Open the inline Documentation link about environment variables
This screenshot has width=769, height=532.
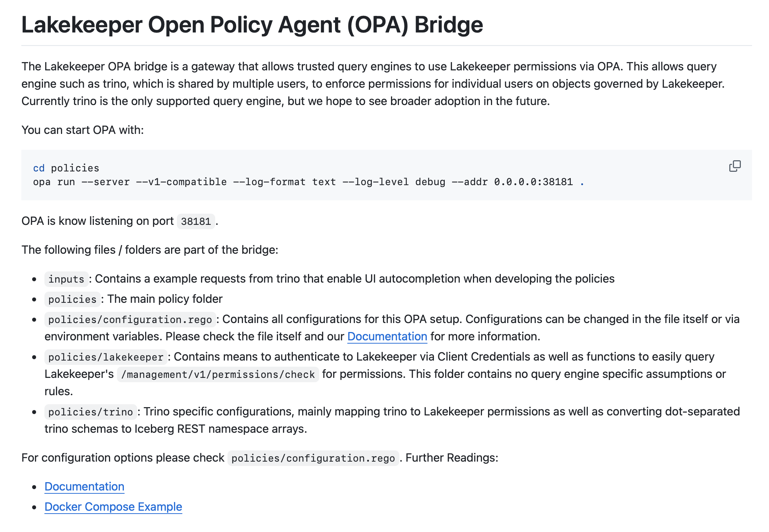click(x=387, y=336)
